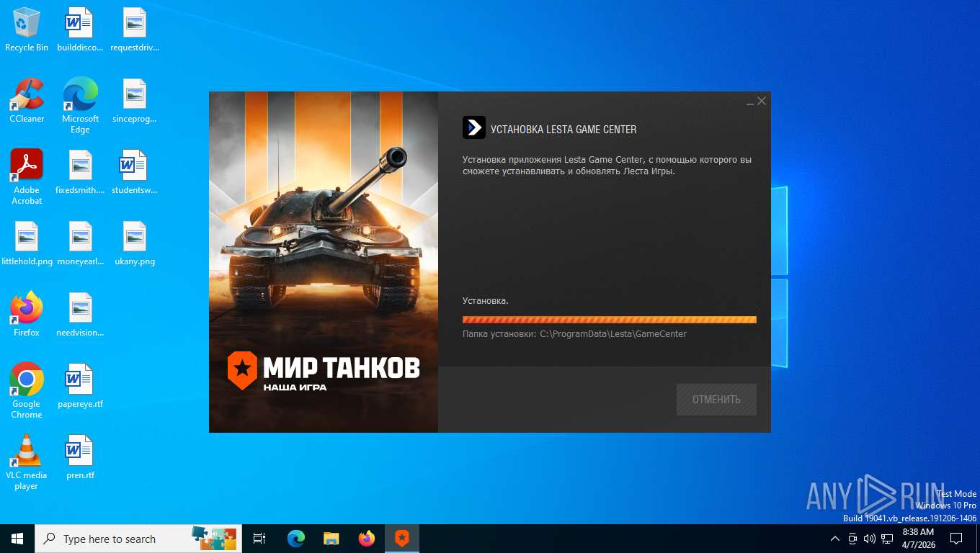
Task: Open Firefox from the taskbar
Action: (x=367, y=539)
